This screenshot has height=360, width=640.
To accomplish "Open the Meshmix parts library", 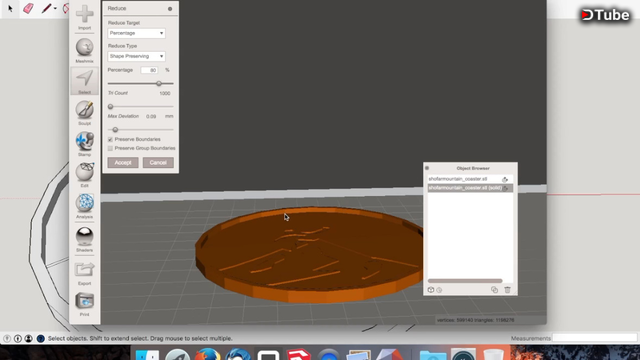I will (x=84, y=50).
